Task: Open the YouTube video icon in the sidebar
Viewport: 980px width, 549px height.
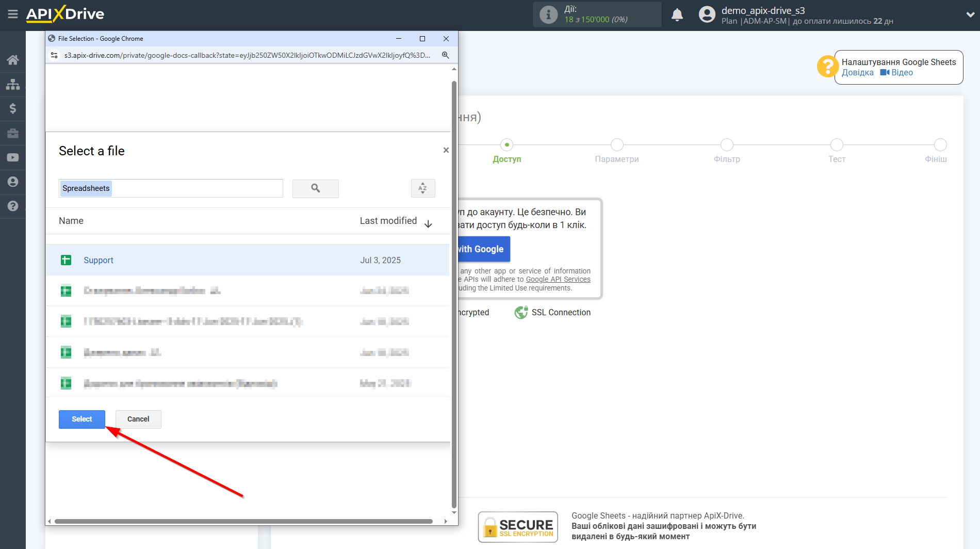Action: (x=13, y=157)
